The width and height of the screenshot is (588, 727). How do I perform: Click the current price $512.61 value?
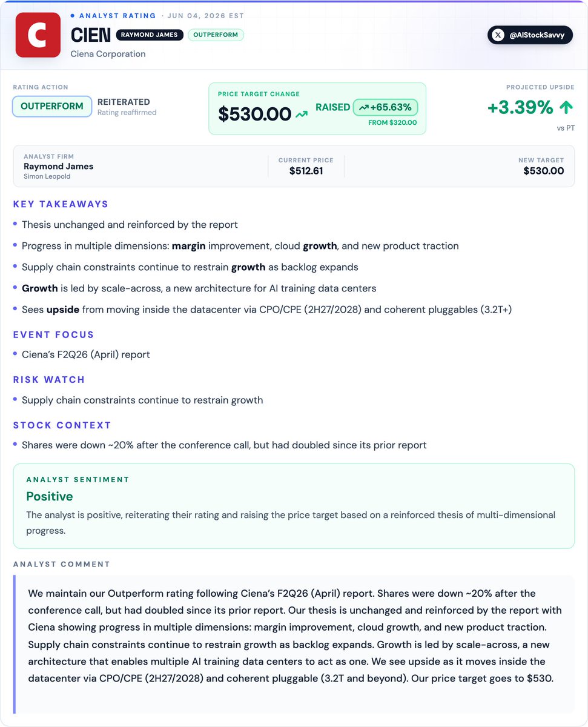pyautogui.click(x=306, y=171)
